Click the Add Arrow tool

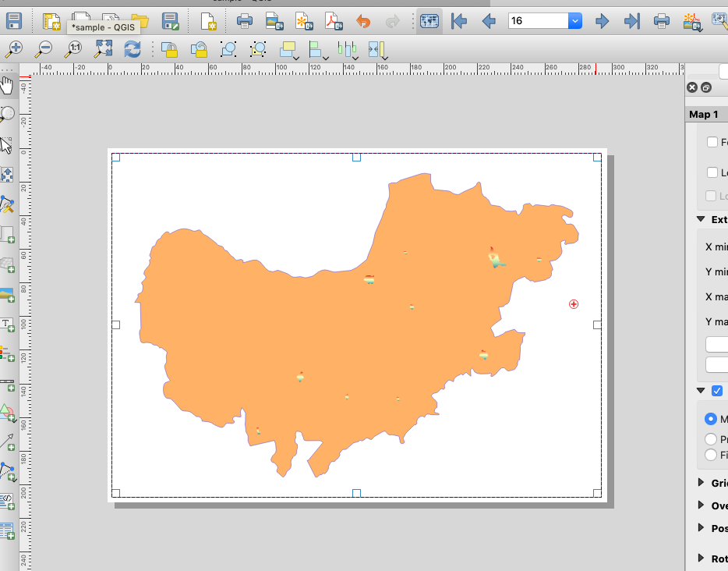click(7, 442)
